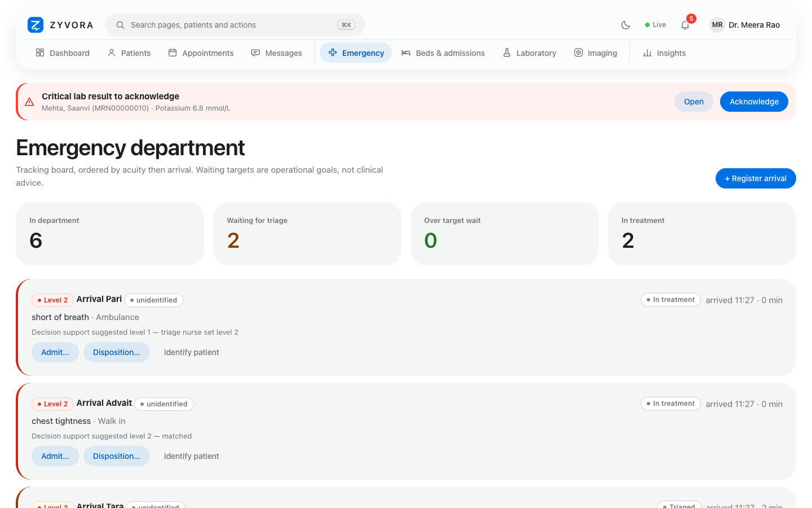Click the Beds & admissions bed icon

(406, 52)
